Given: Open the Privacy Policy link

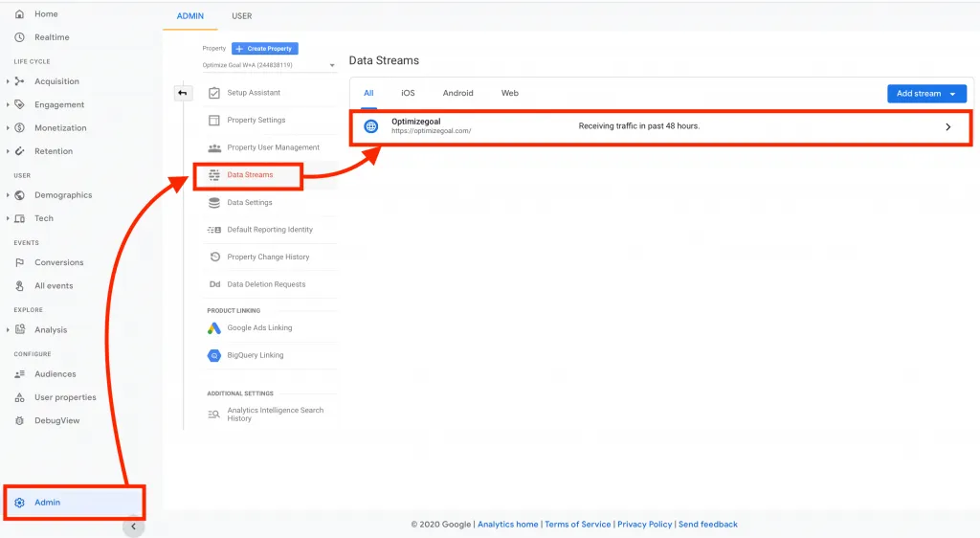Looking at the screenshot, I should 644,525.
